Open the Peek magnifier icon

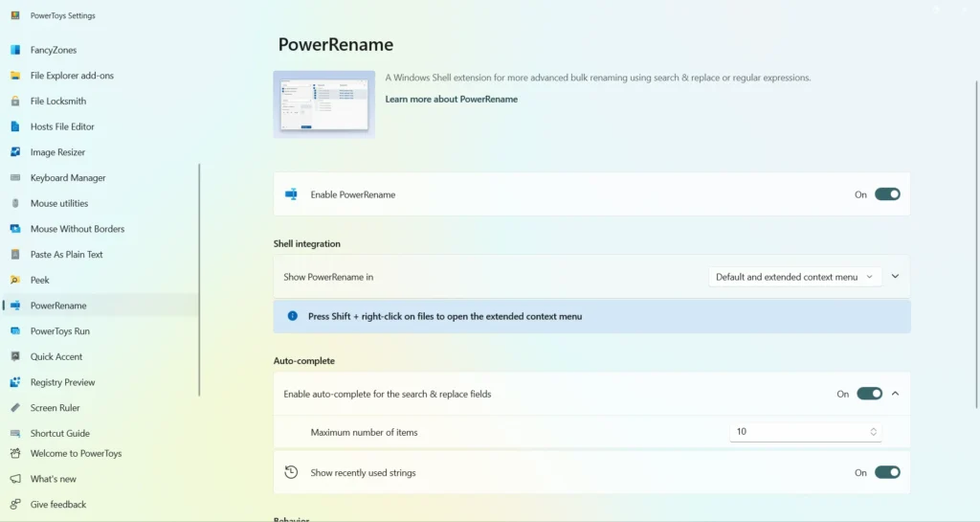(x=15, y=280)
